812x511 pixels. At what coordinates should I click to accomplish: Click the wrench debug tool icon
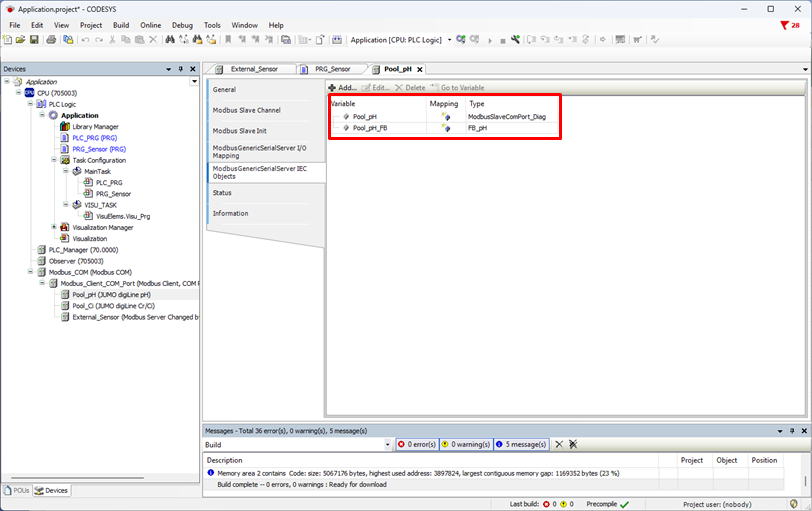[515, 39]
